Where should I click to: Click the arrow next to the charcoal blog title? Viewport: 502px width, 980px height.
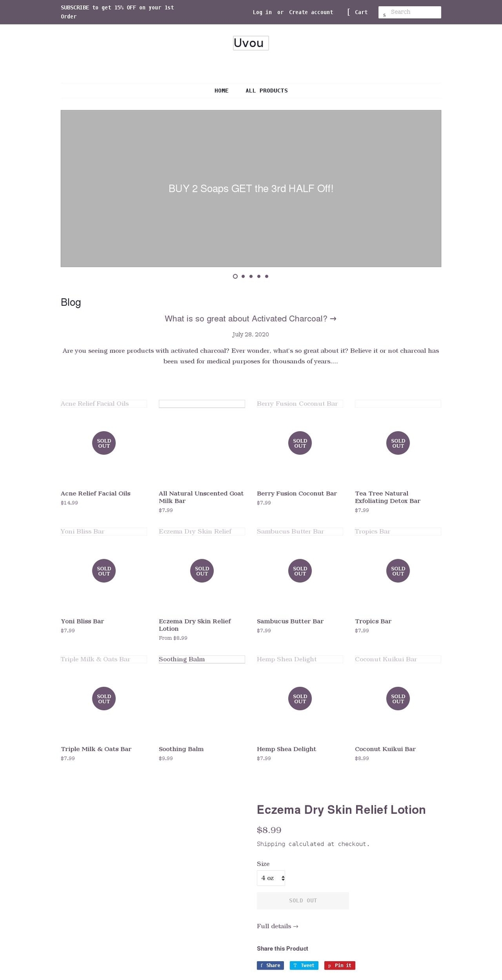pos(334,318)
